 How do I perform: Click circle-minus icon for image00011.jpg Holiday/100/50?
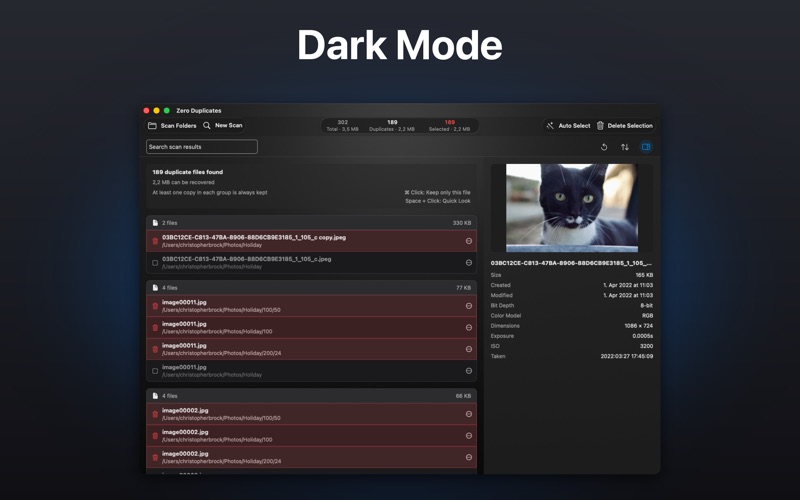click(x=469, y=306)
